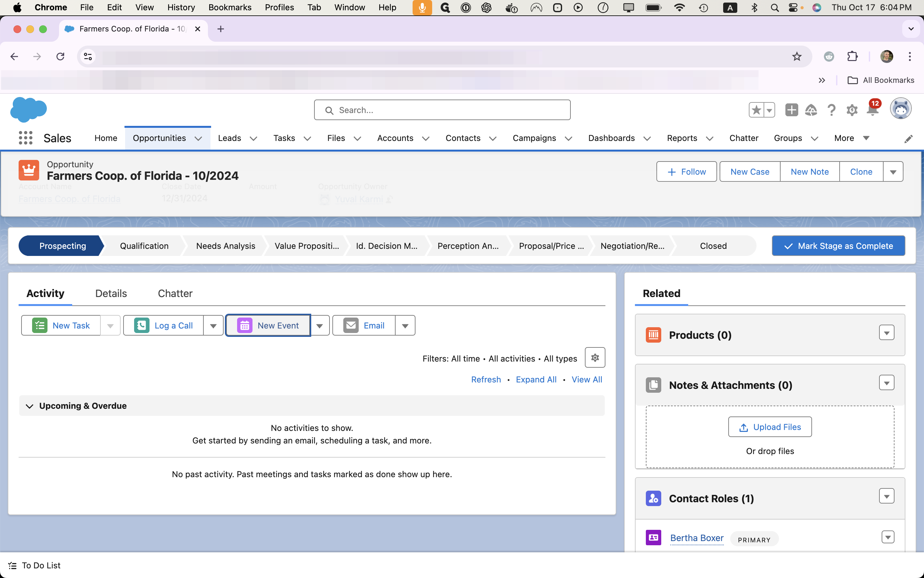
Task: Focus the Salesforce Search field
Action: coord(442,110)
